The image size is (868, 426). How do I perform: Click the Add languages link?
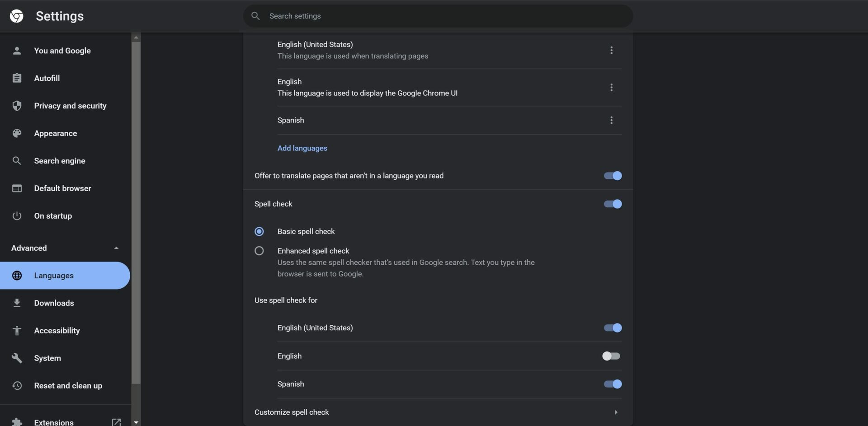pyautogui.click(x=302, y=148)
